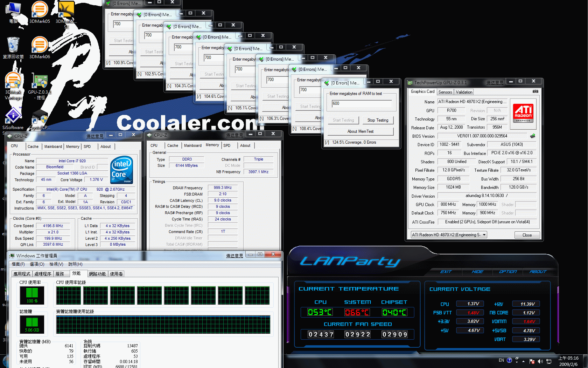Click the Intel Core i7 logo in CPU-Z

(x=121, y=170)
